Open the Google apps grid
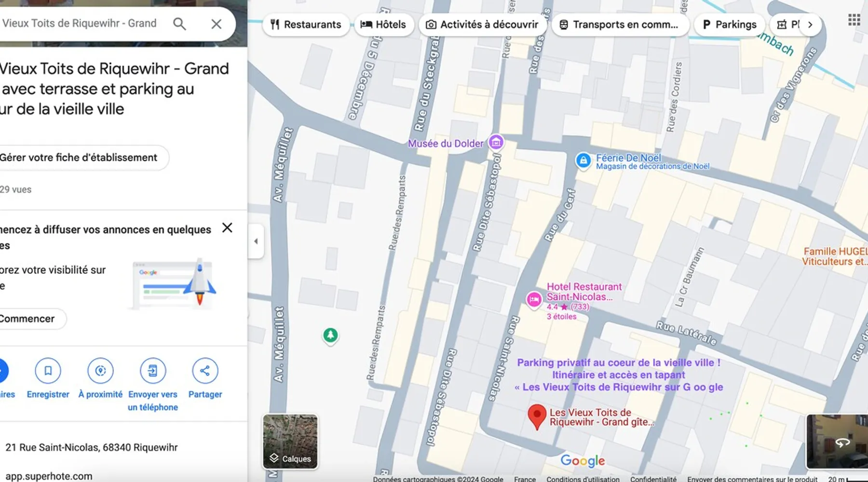 (x=854, y=20)
